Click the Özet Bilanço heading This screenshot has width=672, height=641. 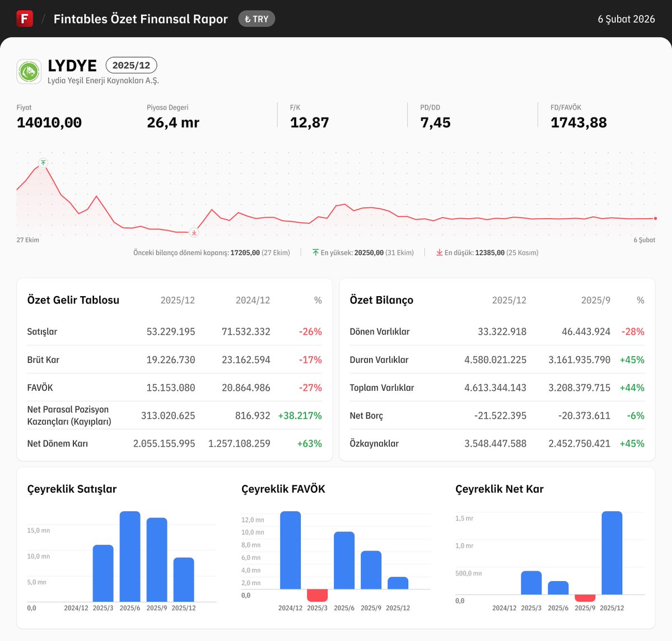point(381,300)
